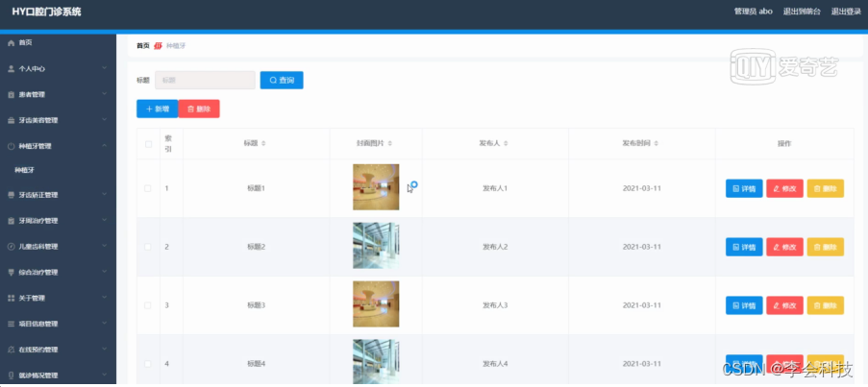Expand 在线预约管理 with its chevron arrow
This screenshot has width=868, height=387.
(105, 350)
